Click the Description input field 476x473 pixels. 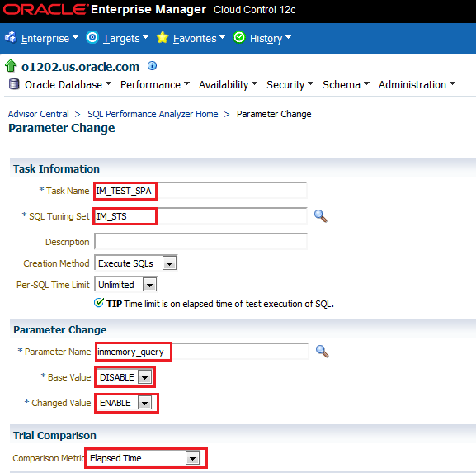click(200, 242)
